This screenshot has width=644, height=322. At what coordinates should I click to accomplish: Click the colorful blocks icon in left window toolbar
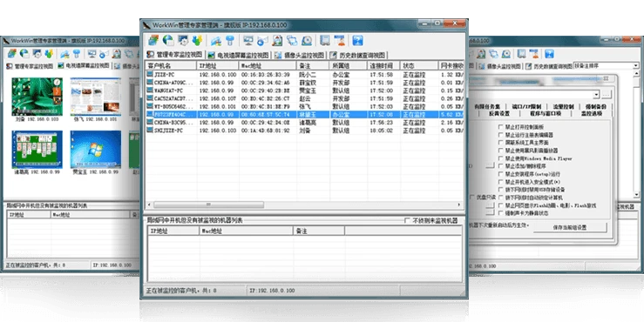tap(12, 53)
